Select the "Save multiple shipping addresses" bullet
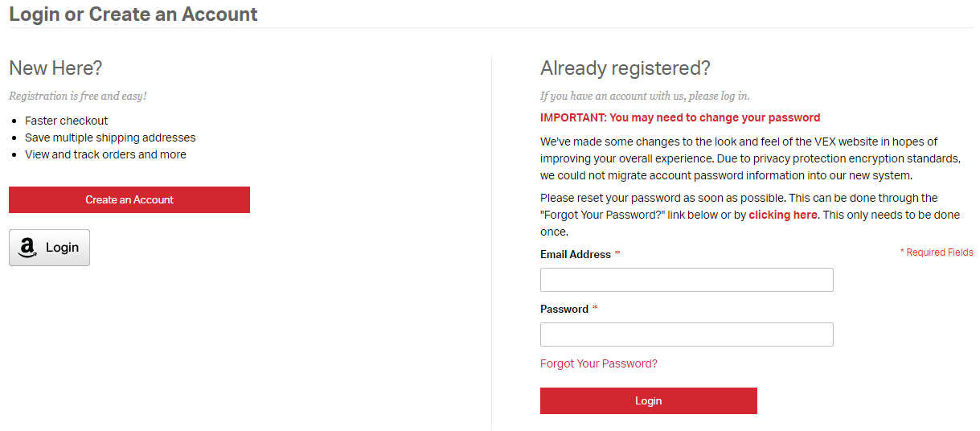The image size is (980, 431). pos(110,138)
